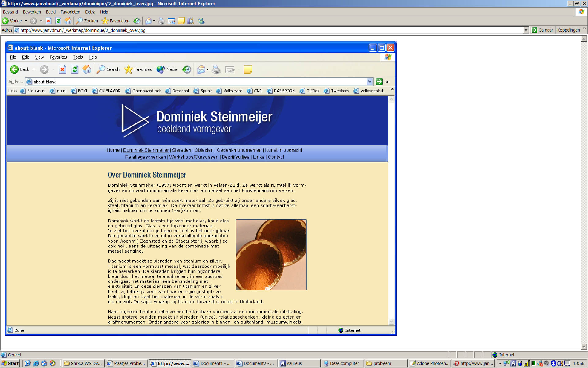Click the Start button on the taskbar
The width and height of the screenshot is (588, 368).
point(10,363)
